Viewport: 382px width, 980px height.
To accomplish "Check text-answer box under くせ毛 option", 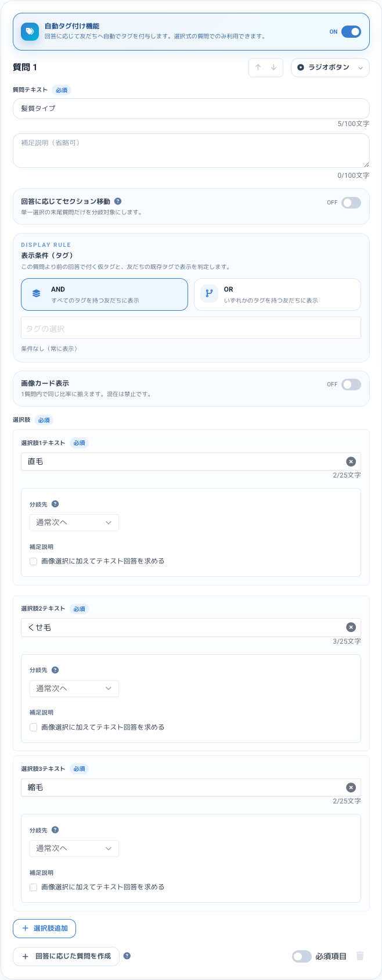I will (x=34, y=727).
